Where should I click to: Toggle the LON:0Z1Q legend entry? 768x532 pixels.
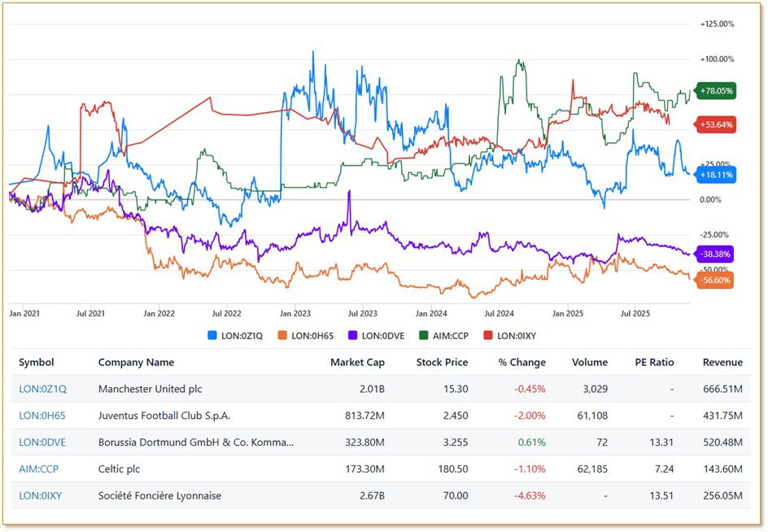click(x=235, y=334)
